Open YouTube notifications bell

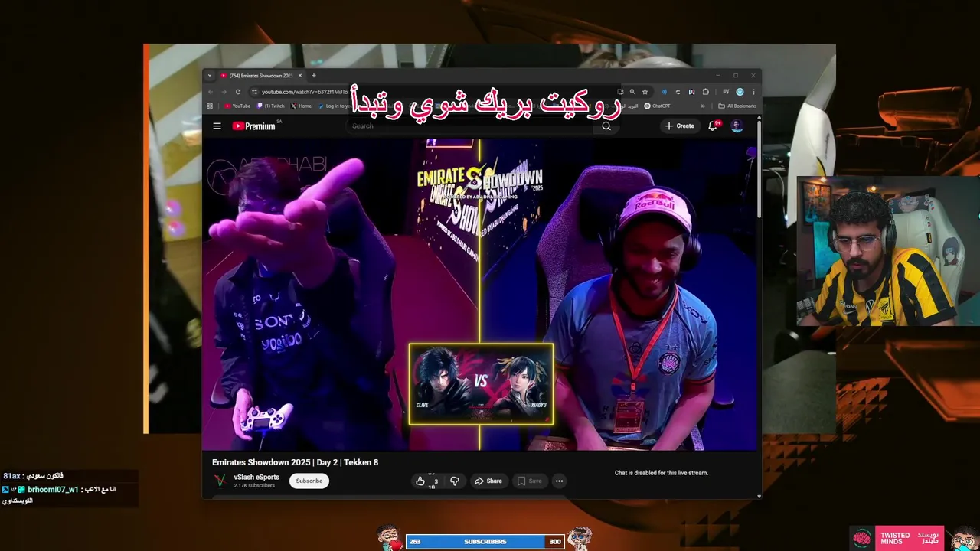(x=713, y=126)
